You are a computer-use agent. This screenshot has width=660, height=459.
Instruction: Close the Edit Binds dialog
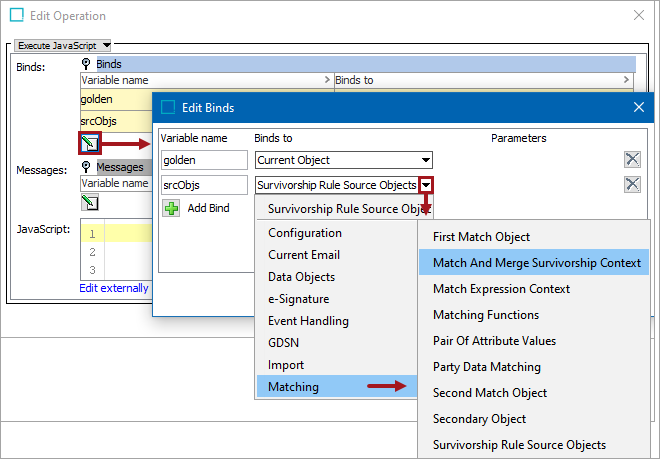pos(639,107)
